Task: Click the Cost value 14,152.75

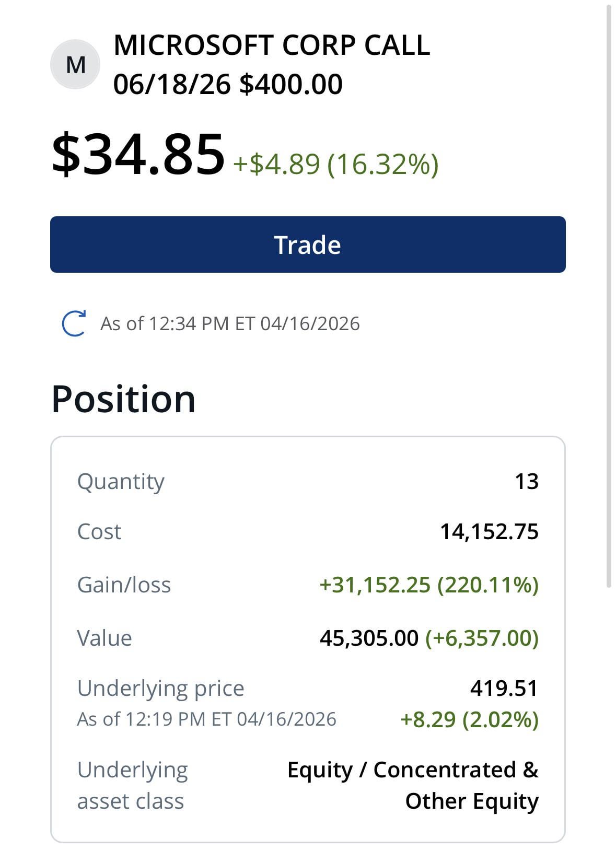Action: click(x=489, y=532)
